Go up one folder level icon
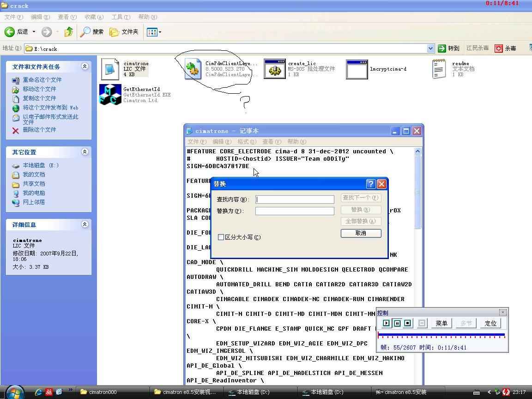Screen dimensions: 532x399 (x=69, y=32)
